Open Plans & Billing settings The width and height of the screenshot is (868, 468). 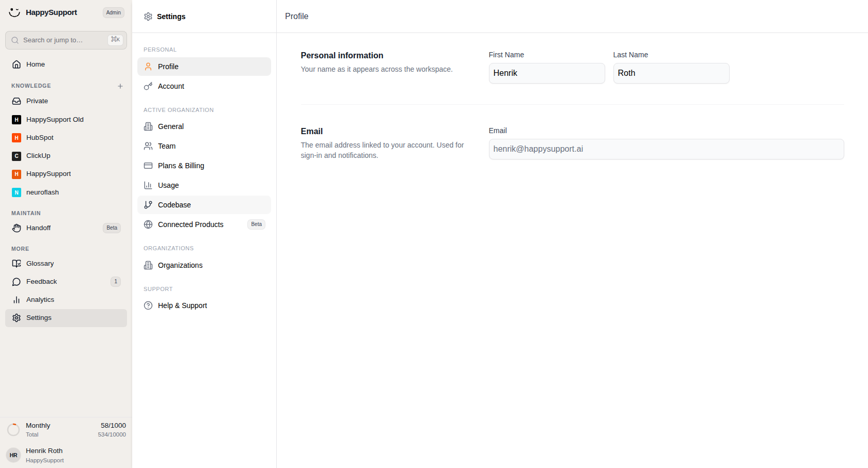(x=204, y=166)
